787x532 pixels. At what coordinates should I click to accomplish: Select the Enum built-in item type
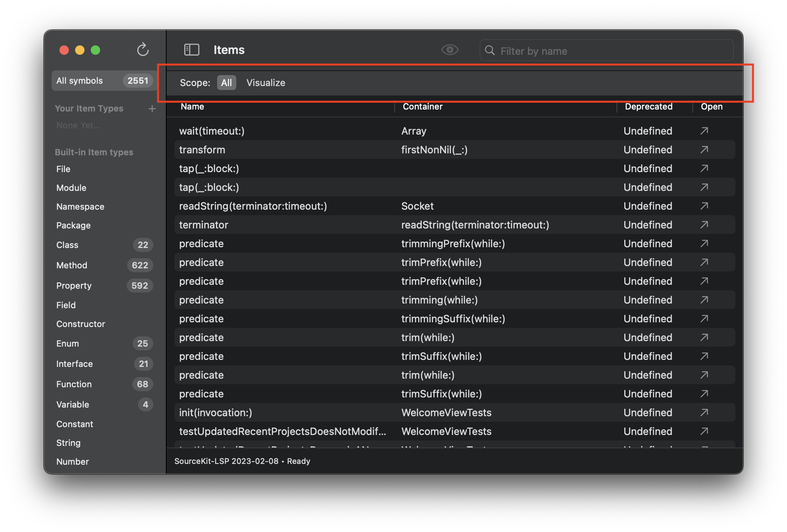(x=67, y=343)
